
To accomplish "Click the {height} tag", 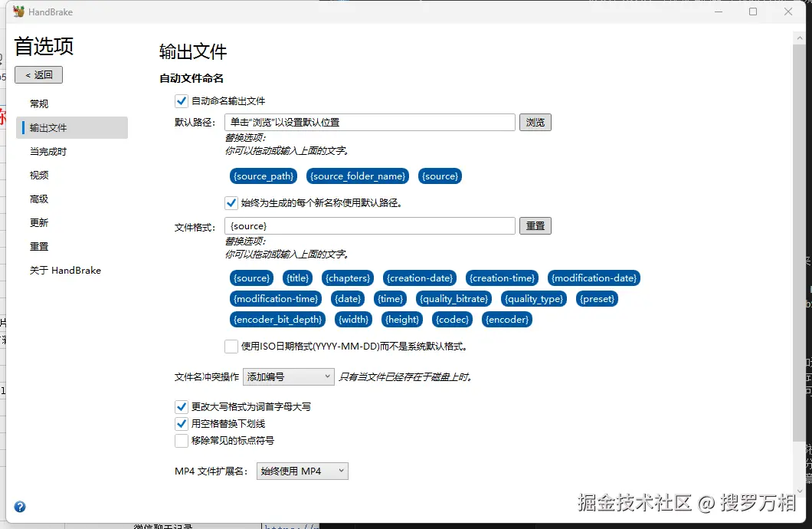I will 402,320.
